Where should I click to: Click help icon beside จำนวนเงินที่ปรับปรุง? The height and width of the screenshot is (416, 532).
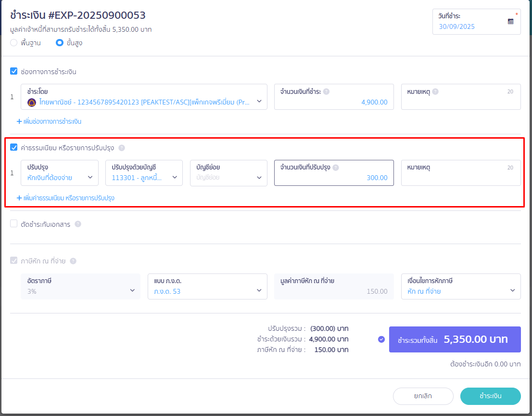[x=335, y=168]
